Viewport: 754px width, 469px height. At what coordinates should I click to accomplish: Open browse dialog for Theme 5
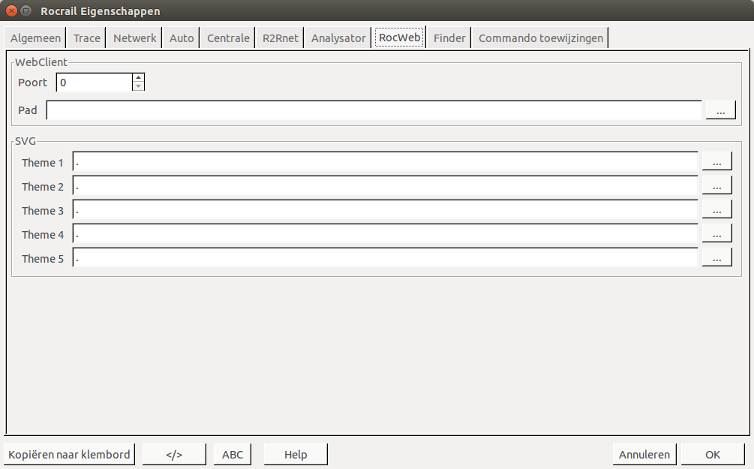pyautogui.click(x=716, y=258)
